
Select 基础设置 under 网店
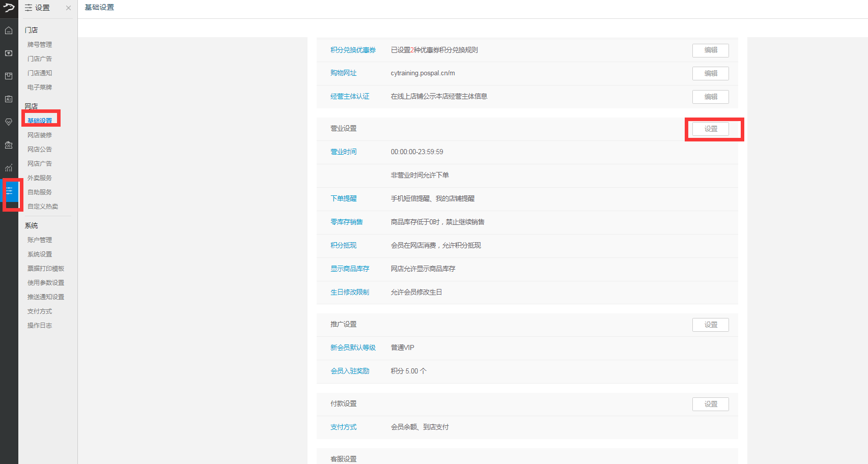pyautogui.click(x=40, y=121)
